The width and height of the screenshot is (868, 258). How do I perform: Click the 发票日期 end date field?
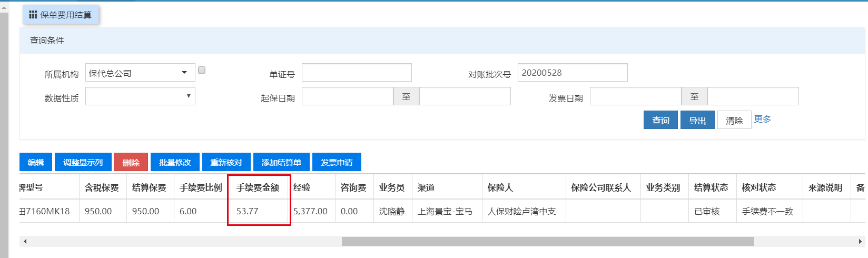(753, 96)
